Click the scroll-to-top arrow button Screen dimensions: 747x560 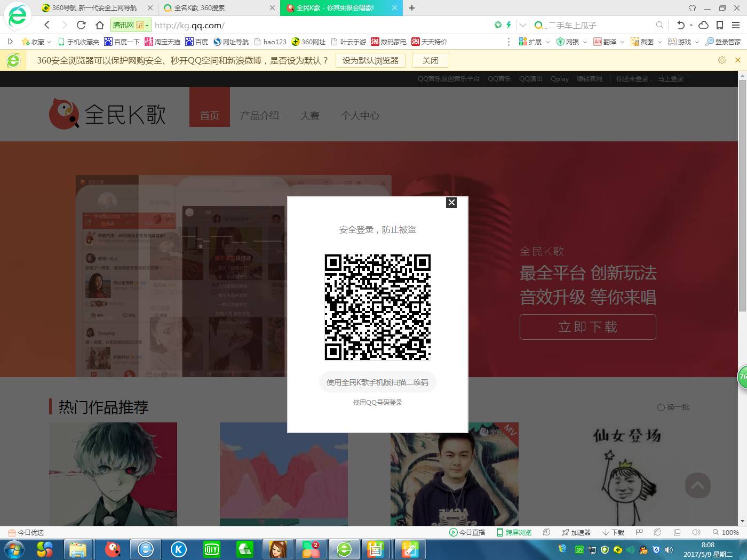coord(698,485)
